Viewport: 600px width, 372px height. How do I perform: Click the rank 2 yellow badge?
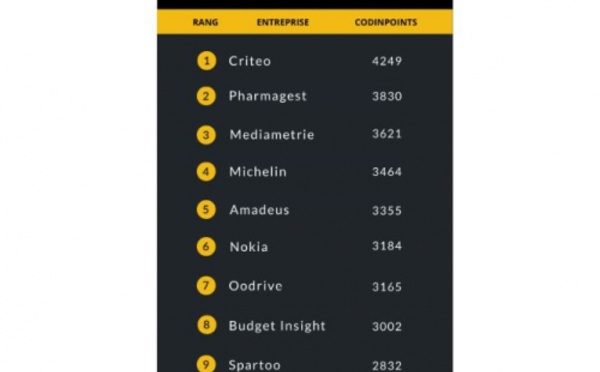coord(206,96)
